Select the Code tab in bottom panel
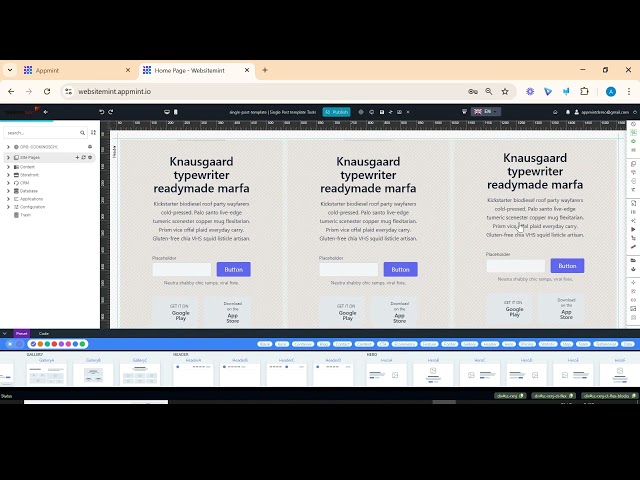640x480 pixels. pos(44,333)
